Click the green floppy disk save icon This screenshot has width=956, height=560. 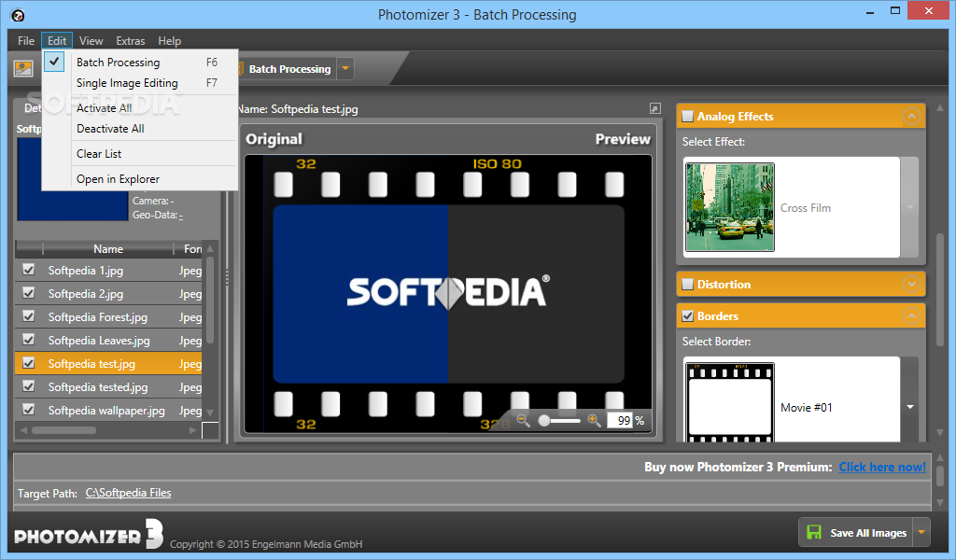(x=814, y=532)
